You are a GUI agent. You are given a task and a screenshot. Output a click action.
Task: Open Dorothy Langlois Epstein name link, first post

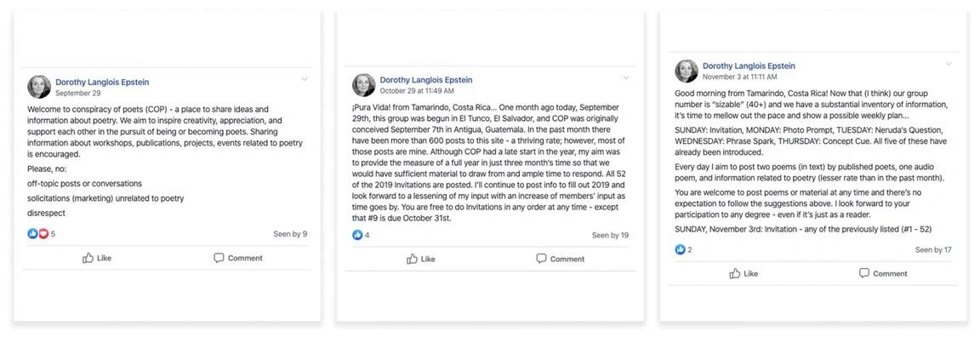tap(102, 82)
